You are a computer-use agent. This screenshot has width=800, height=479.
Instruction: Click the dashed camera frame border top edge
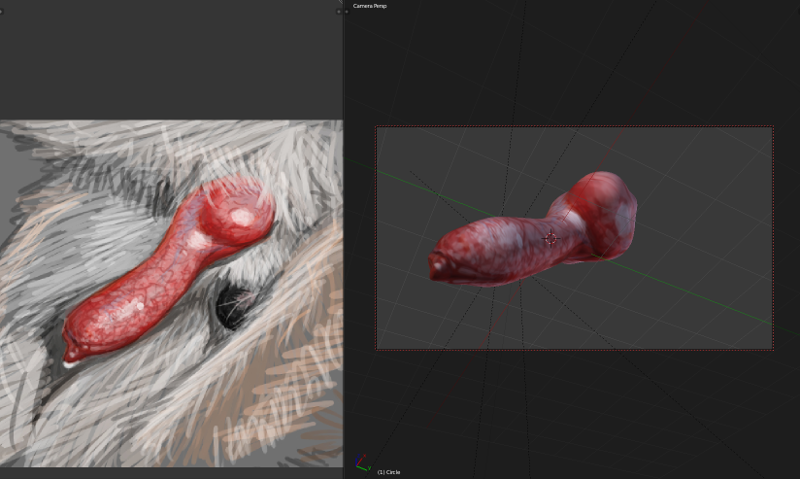click(x=574, y=127)
